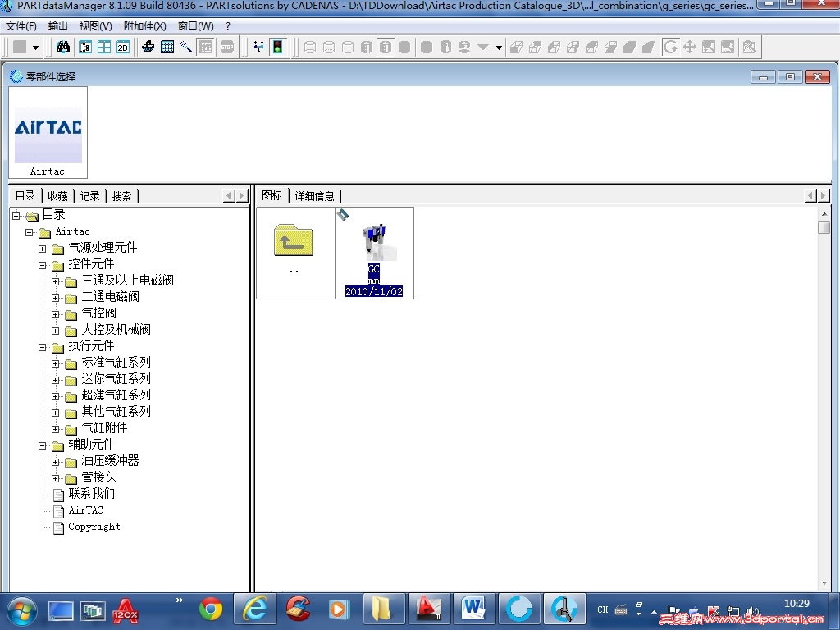The image size is (840, 630).
Task: Open the 输出 menu
Action: tap(58, 25)
